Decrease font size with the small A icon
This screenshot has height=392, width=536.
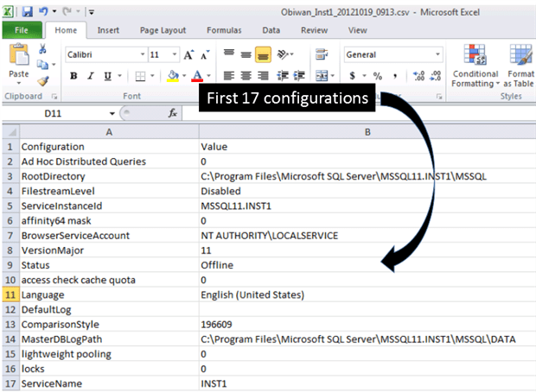[205, 54]
